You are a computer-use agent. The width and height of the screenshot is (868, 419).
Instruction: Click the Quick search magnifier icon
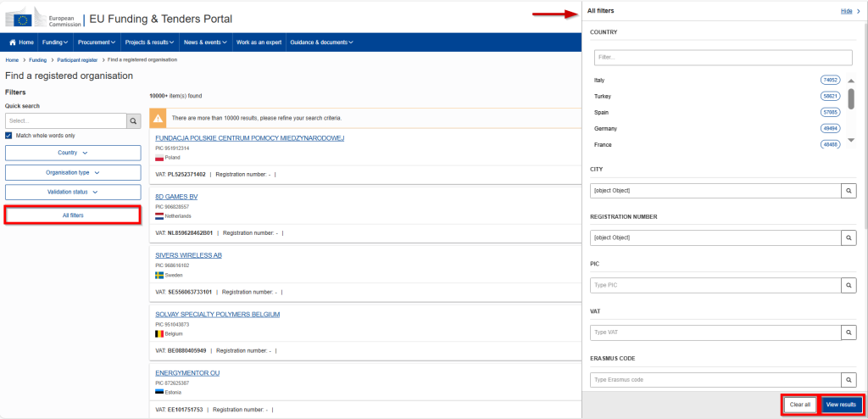[134, 120]
